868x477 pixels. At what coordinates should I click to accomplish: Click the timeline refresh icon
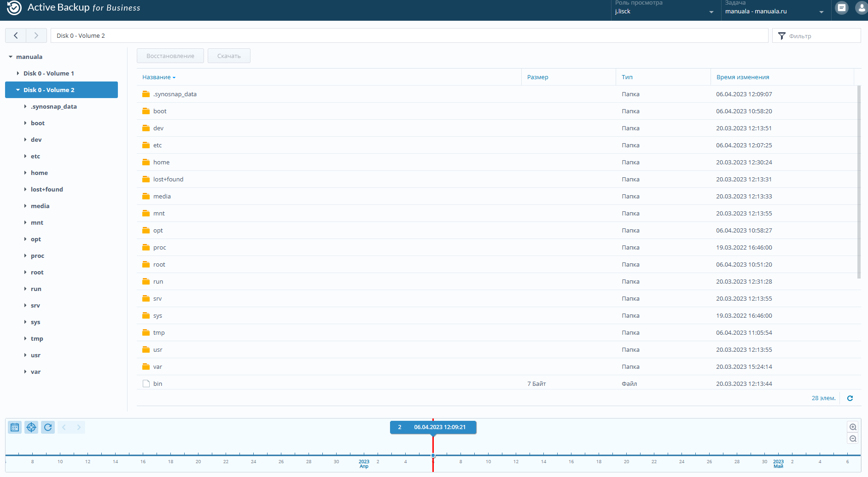click(48, 427)
